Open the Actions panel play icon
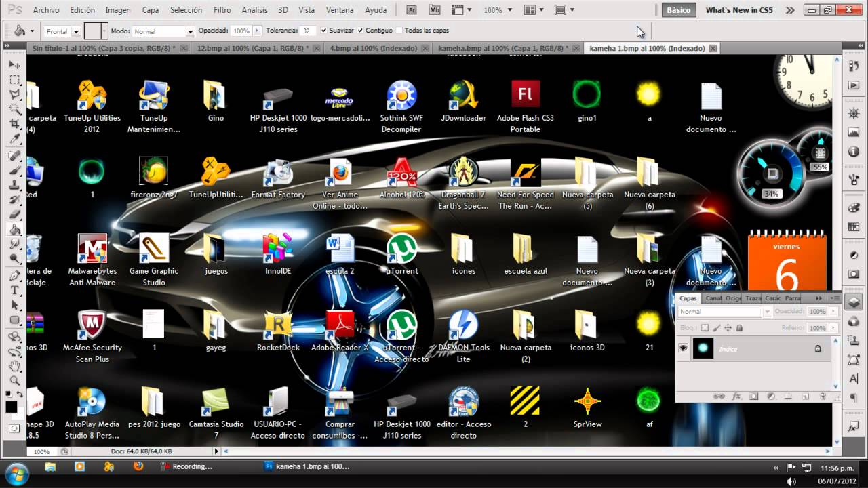The width and height of the screenshot is (868, 488). [x=854, y=85]
